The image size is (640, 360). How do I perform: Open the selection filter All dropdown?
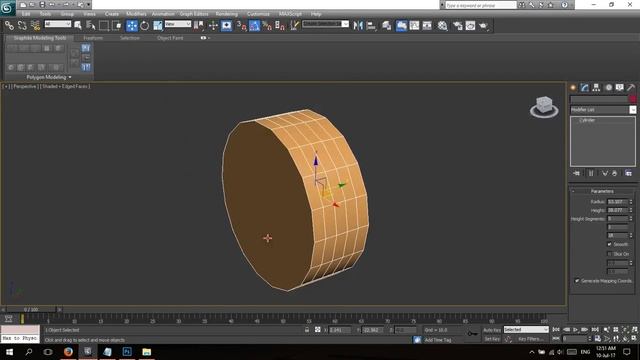point(58,24)
